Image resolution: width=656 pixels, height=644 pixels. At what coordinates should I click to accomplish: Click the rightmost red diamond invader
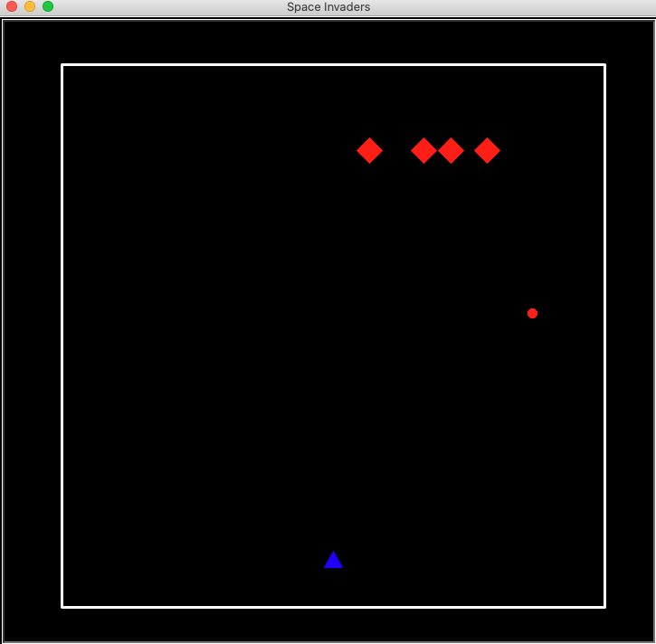pos(487,150)
